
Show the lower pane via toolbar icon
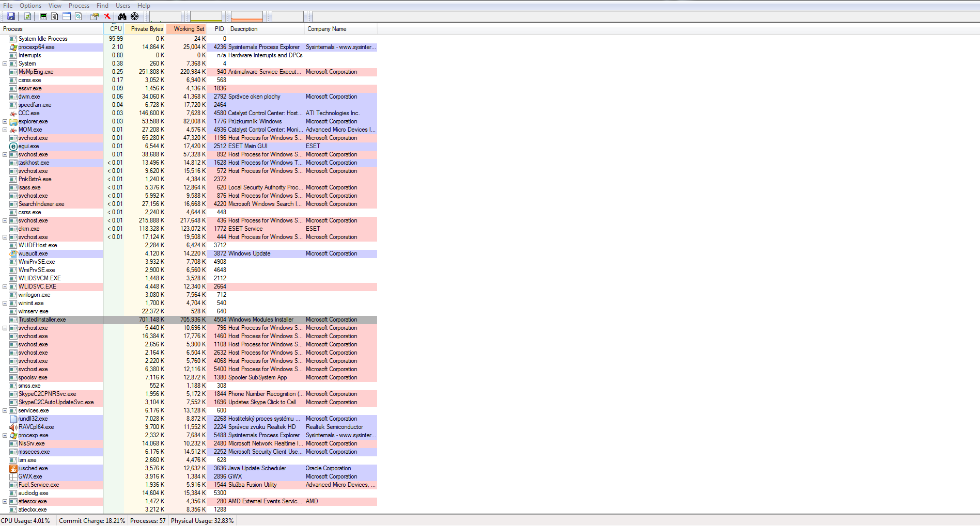[67, 17]
